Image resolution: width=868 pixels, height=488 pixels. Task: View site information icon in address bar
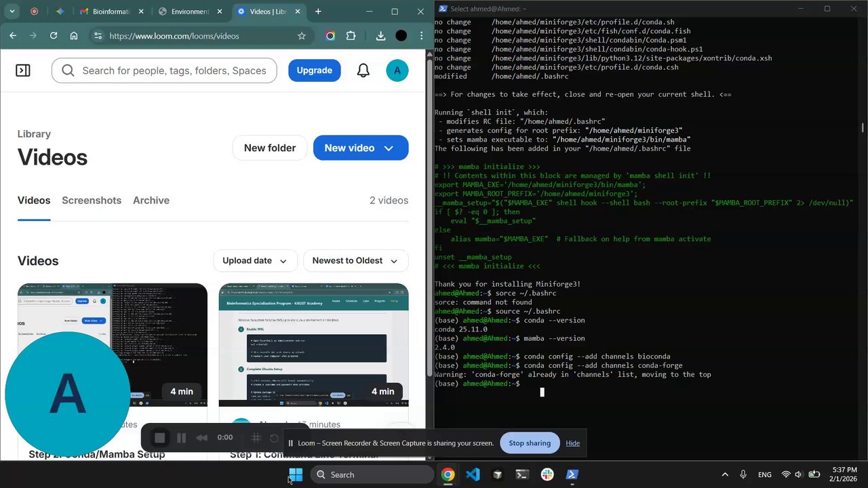[98, 36]
